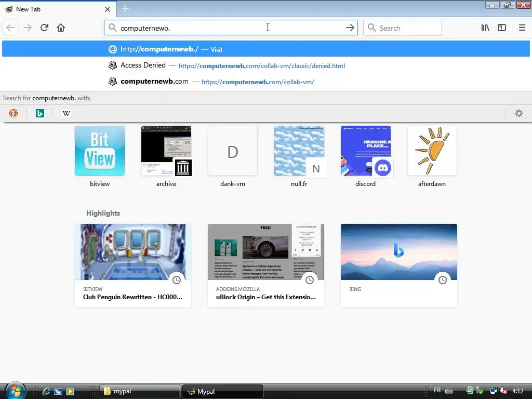Click history clock icon on Bing card
The height and width of the screenshot is (399, 532).
pyautogui.click(x=443, y=280)
